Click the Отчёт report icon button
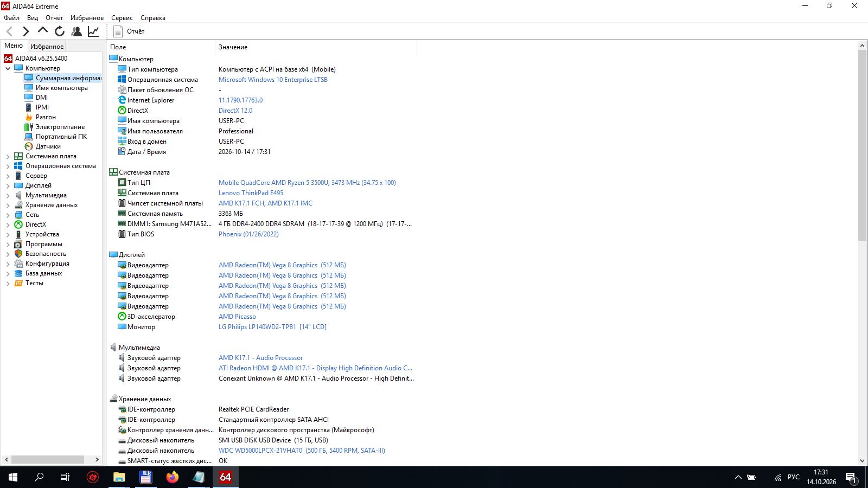The width and height of the screenshot is (868, 488). 129,31
